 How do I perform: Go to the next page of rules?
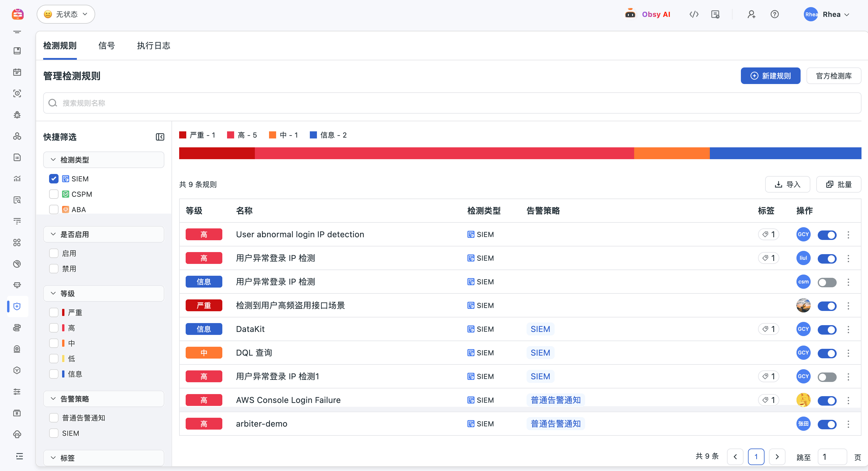coord(777,457)
